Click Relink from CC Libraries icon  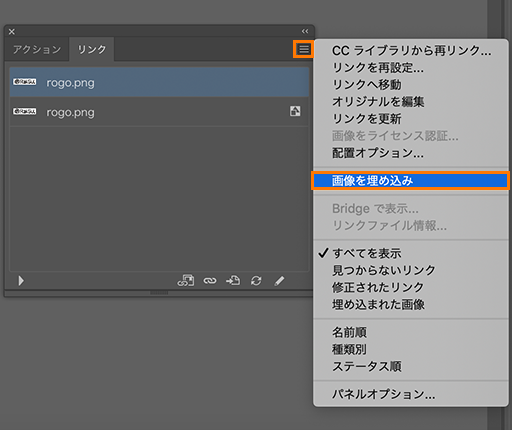(186, 281)
